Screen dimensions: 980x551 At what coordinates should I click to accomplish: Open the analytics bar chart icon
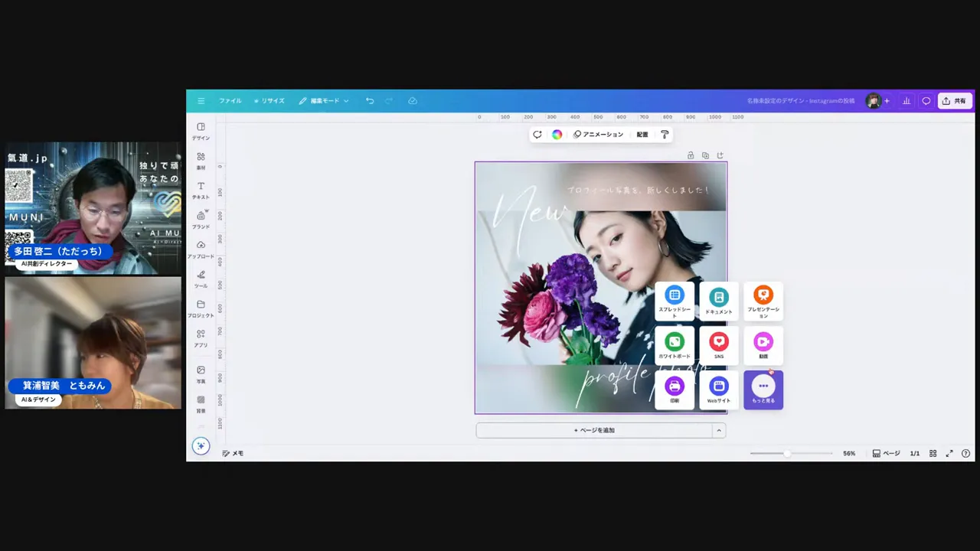tap(906, 101)
